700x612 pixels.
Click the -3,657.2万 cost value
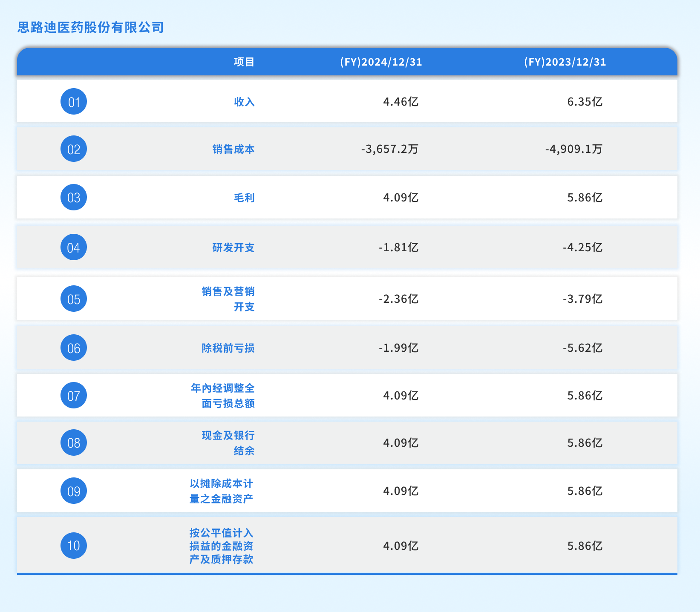[x=390, y=149]
